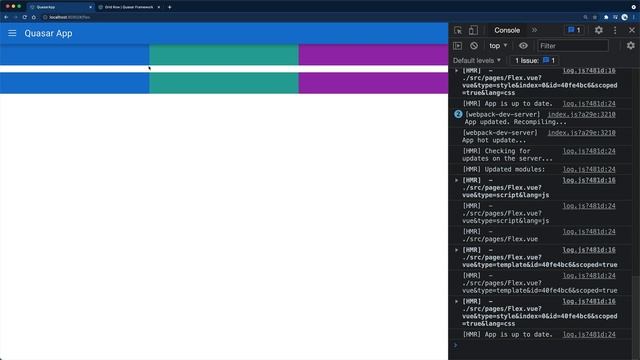640x360 pixels.
Task: Show the console sidebar
Action: pyautogui.click(x=458, y=46)
